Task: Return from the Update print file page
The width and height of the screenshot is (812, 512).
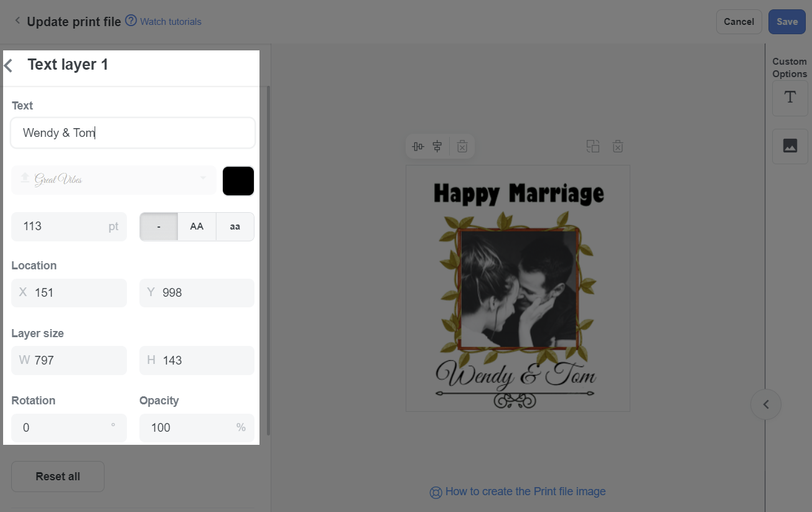Action: (17, 21)
